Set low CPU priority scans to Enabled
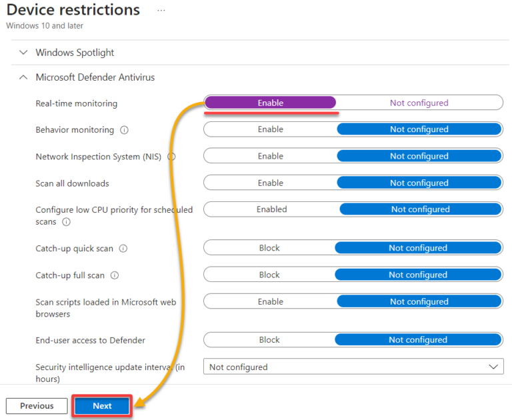This screenshot has height=420, width=512. pos(272,209)
